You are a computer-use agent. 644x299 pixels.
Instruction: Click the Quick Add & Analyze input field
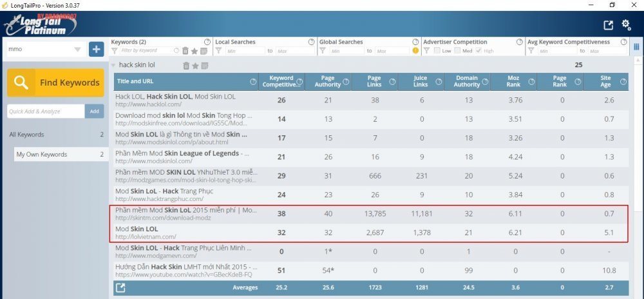46,111
